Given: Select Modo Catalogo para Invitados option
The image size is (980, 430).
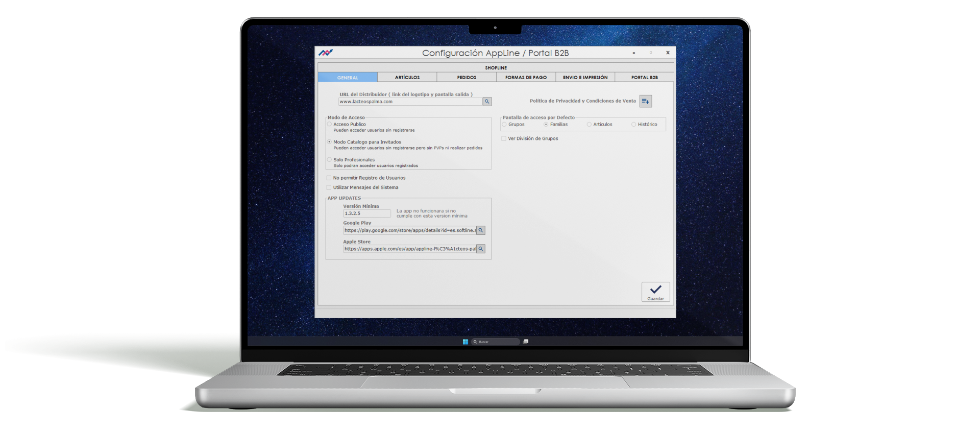Looking at the screenshot, I should [x=329, y=142].
